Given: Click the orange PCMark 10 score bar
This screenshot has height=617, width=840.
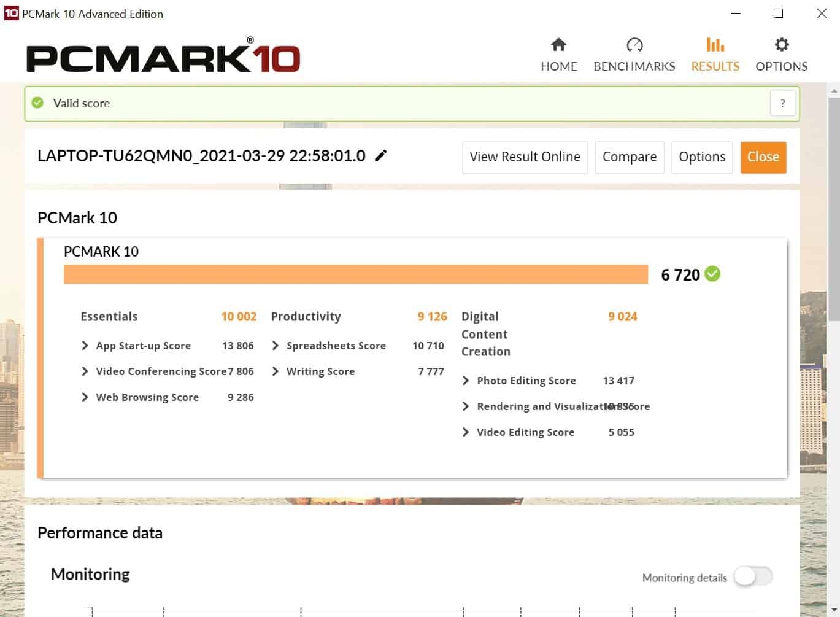Looking at the screenshot, I should pos(355,274).
